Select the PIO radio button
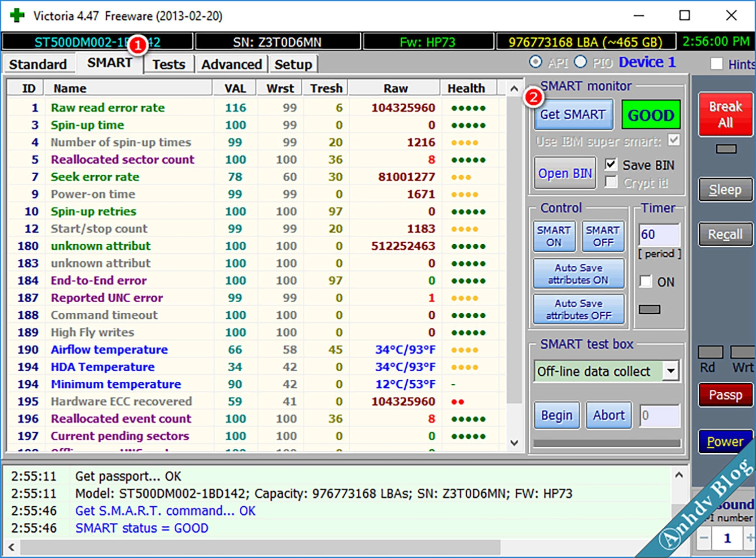The width and height of the screenshot is (756, 558). (581, 62)
